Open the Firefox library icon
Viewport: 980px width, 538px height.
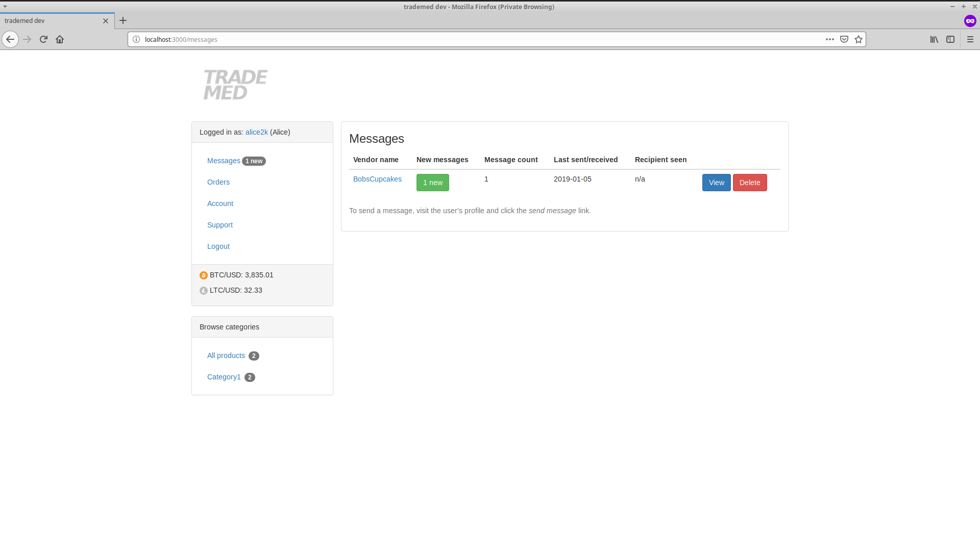[x=934, y=39]
